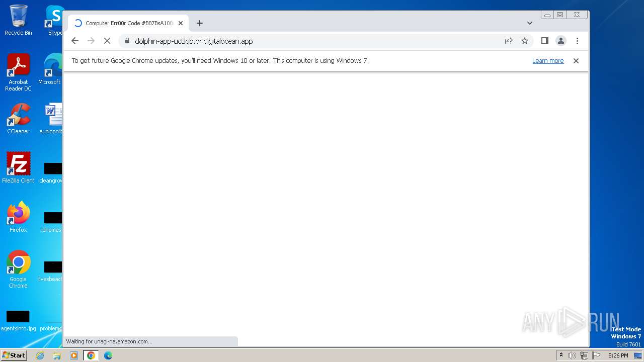Open Chrome's three-dot menu
The width and height of the screenshot is (644, 362).
(x=577, y=41)
